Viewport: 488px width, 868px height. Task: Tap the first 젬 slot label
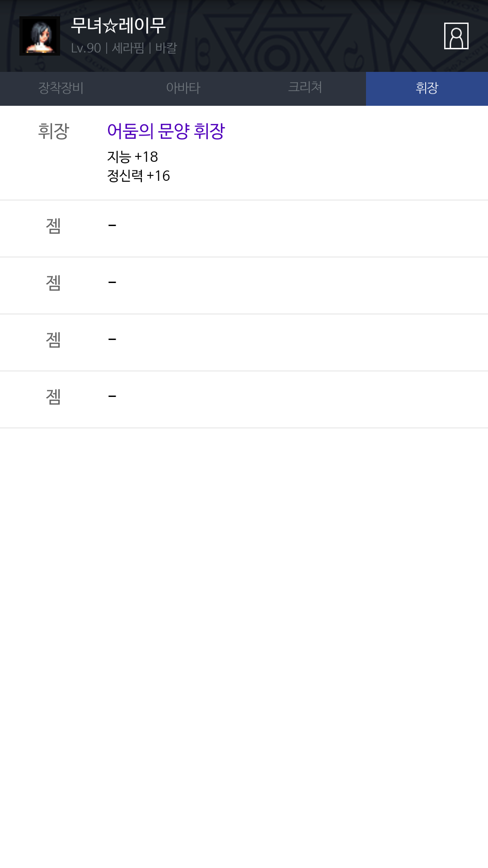pyautogui.click(x=53, y=225)
